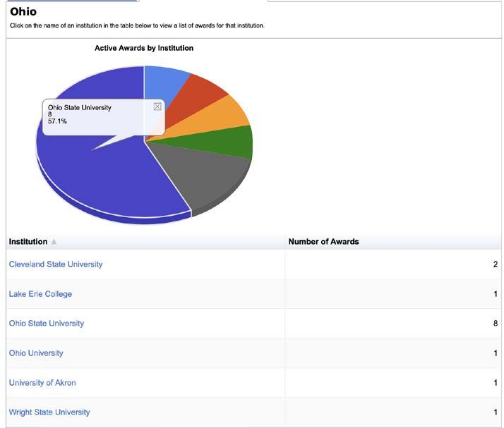Select the light blue pie slice
Image resolution: width=504 pixels, height=428 pixels.
point(164,82)
